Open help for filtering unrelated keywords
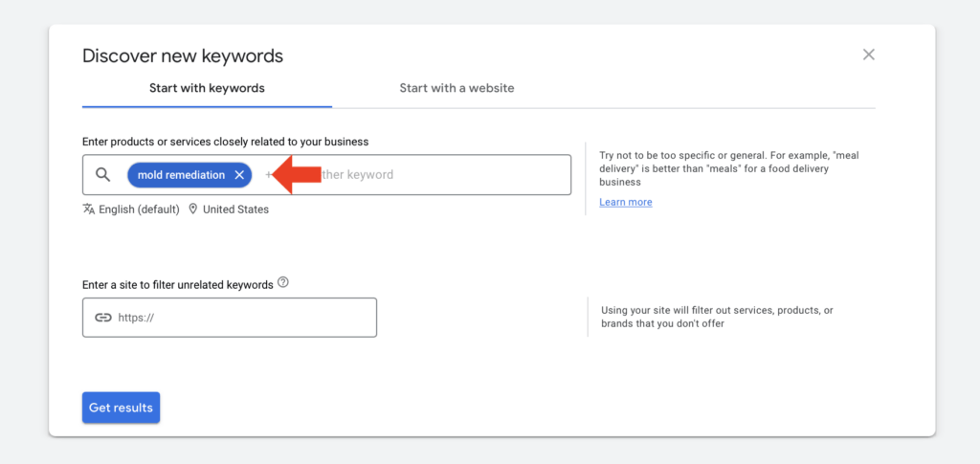 point(282,283)
